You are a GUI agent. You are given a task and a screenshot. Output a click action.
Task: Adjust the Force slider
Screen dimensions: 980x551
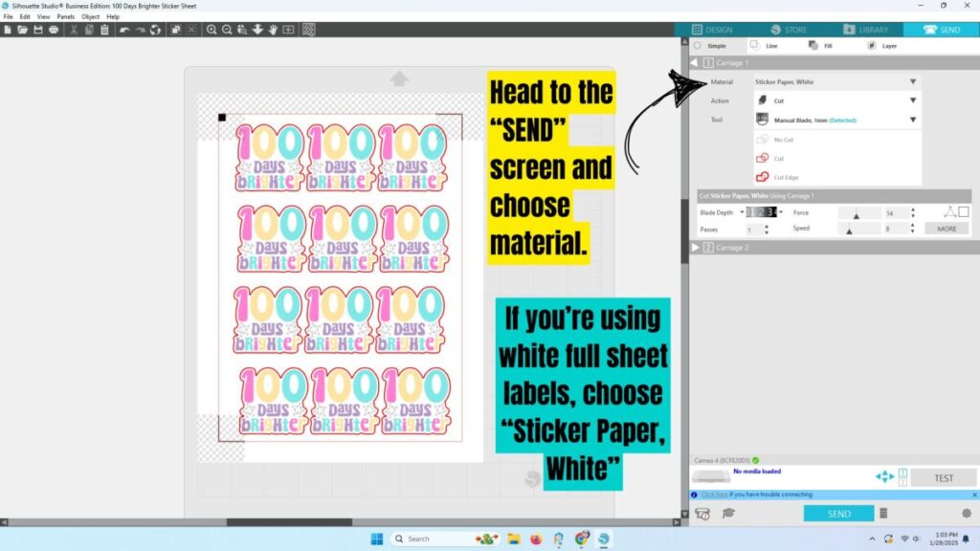[x=858, y=213]
